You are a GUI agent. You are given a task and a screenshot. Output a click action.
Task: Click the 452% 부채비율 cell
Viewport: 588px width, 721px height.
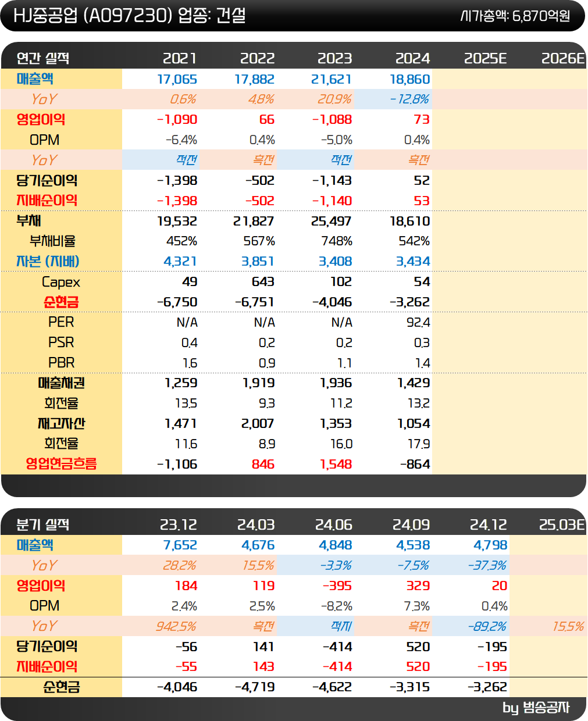coord(182,241)
